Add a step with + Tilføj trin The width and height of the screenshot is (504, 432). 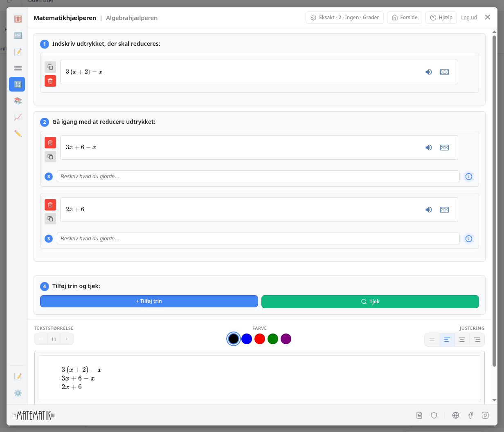(149, 301)
